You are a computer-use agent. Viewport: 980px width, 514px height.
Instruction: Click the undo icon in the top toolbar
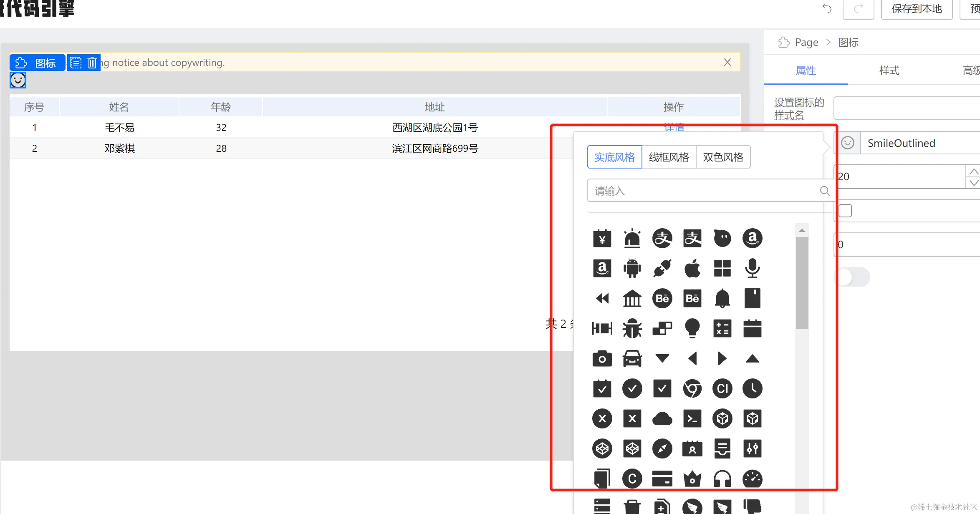826,9
